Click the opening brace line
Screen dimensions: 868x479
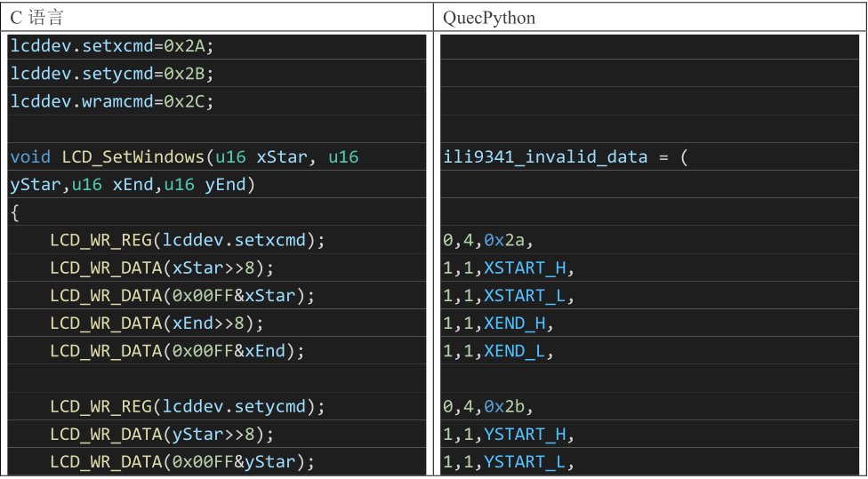[x=15, y=212]
